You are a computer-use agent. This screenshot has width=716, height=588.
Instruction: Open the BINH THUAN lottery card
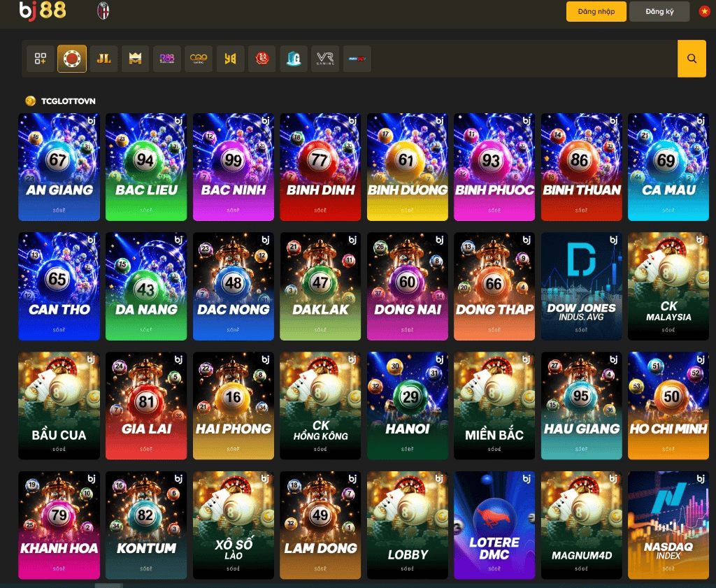pos(581,167)
